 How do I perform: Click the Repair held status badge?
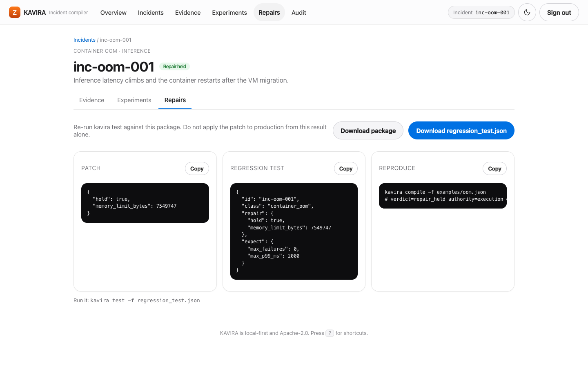coord(174,67)
